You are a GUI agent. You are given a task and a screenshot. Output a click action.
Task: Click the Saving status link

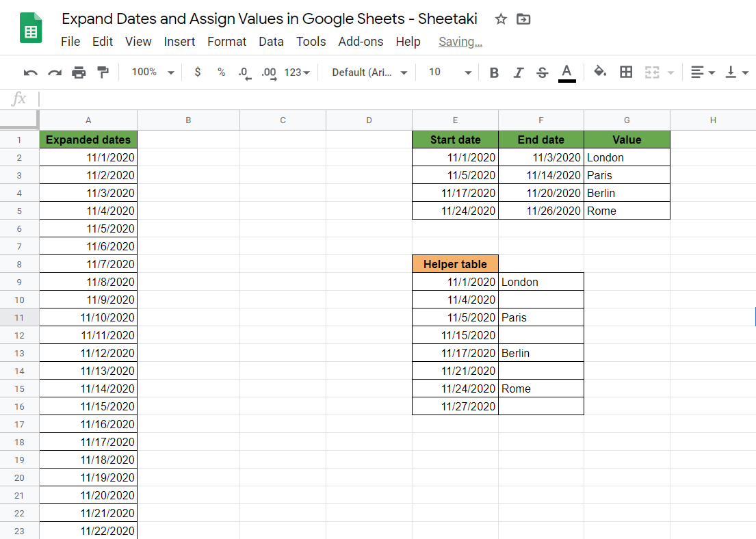point(460,42)
